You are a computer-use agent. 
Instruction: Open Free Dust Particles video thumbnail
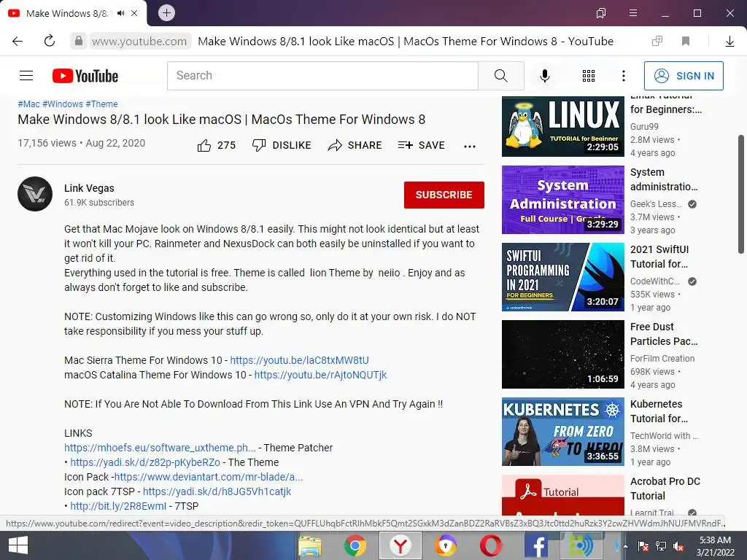tap(563, 354)
